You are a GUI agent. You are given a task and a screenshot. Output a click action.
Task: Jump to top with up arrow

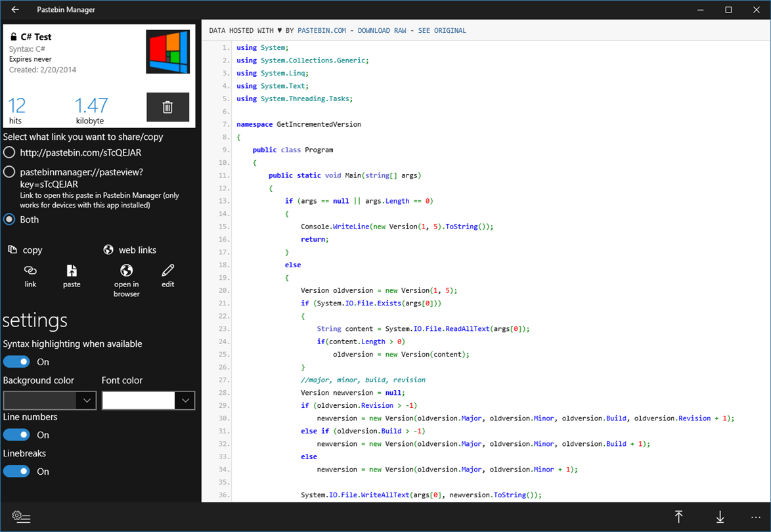pyautogui.click(x=678, y=517)
